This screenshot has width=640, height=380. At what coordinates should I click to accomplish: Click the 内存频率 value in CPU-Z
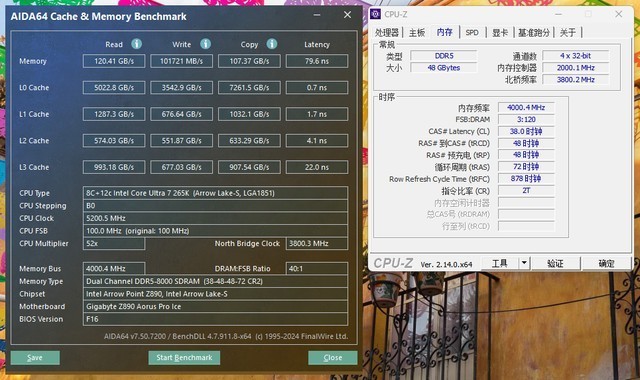tap(526, 108)
